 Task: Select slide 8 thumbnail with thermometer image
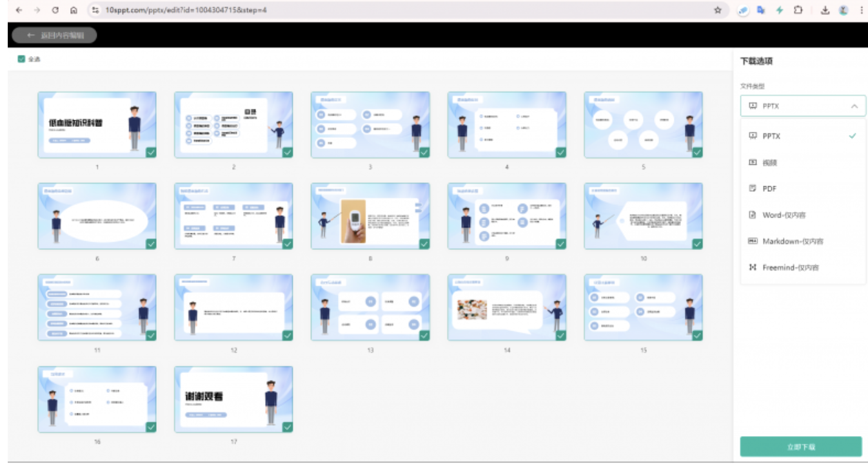coord(370,216)
